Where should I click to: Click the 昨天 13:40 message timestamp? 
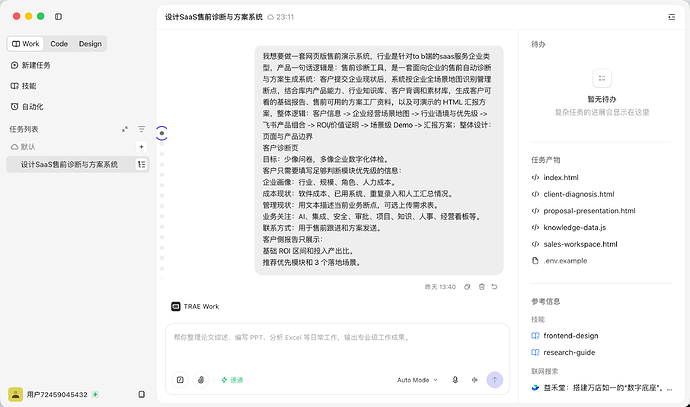point(440,287)
